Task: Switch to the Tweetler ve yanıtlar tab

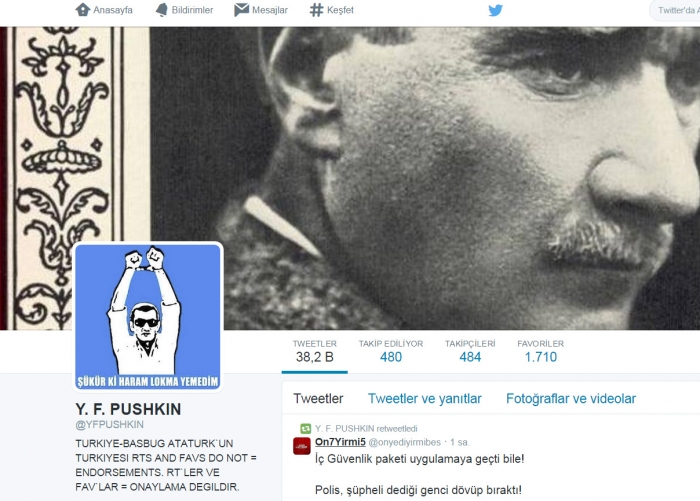Action: point(425,399)
